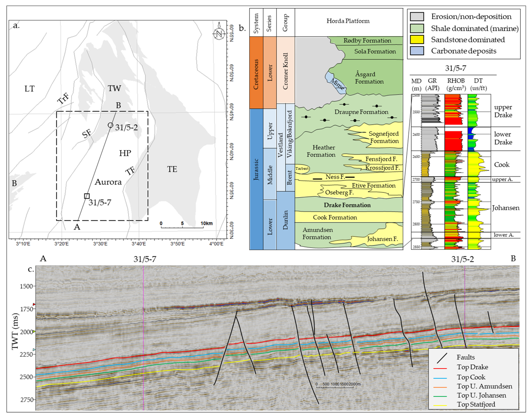Click the Cretaceous system cell
Image resolution: width=532 pixels, height=418 pixels.
tap(256, 73)
